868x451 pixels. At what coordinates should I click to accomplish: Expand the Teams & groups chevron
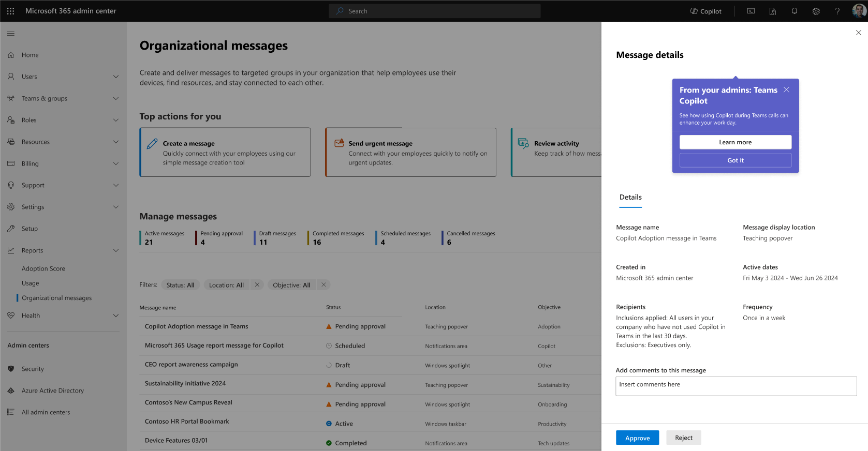point(116,98)
